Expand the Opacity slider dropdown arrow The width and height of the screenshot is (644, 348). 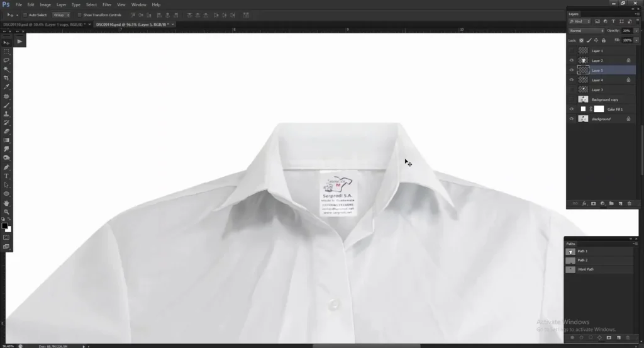click(x=636, y=30)
